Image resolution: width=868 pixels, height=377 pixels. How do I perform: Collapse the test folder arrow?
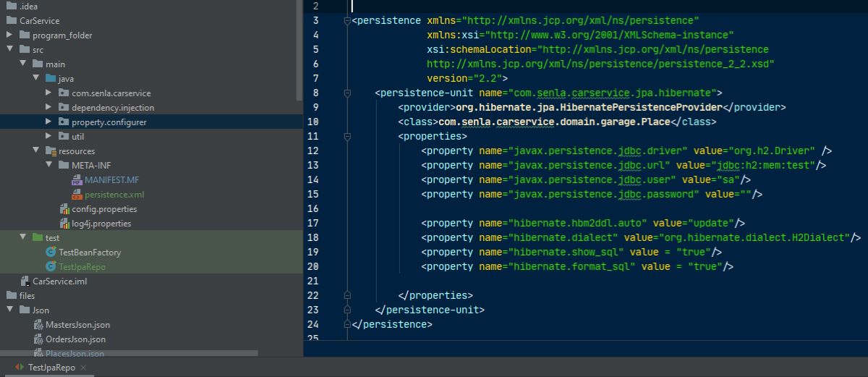(x=22, y=237)
